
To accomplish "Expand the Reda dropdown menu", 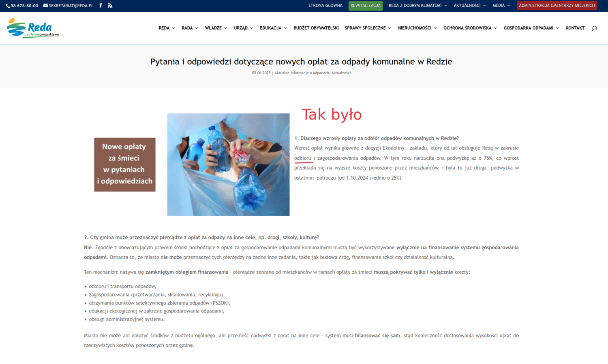I will pyautogui.click(x=167, y=28).
